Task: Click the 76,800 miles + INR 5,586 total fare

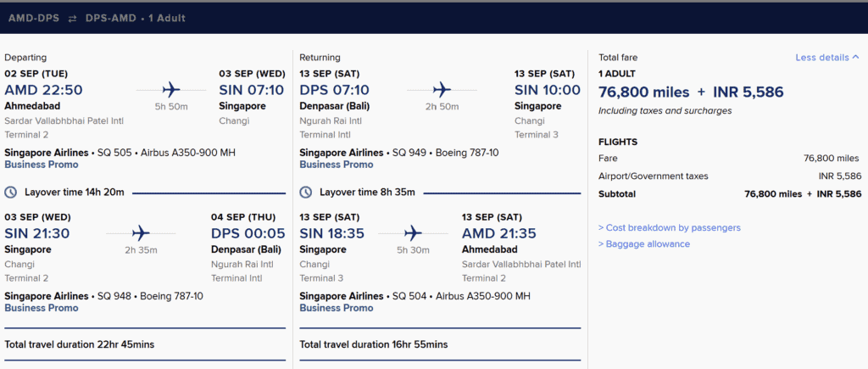Action: 692,92
